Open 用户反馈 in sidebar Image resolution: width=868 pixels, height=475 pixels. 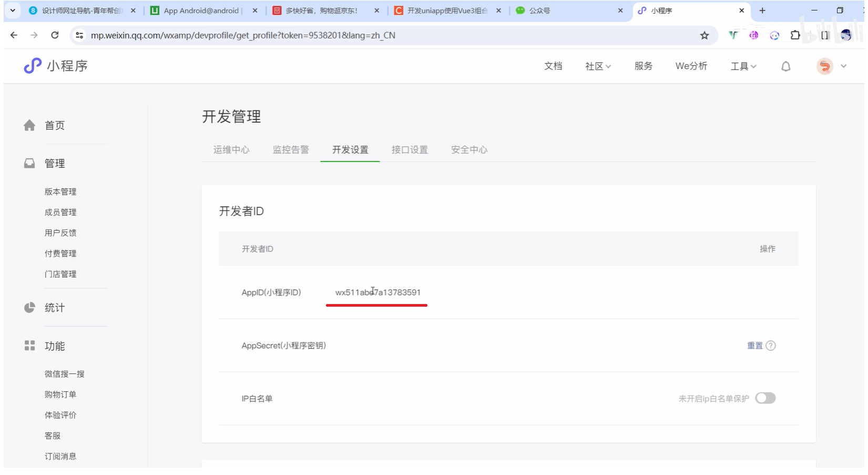tap(60, 233)
